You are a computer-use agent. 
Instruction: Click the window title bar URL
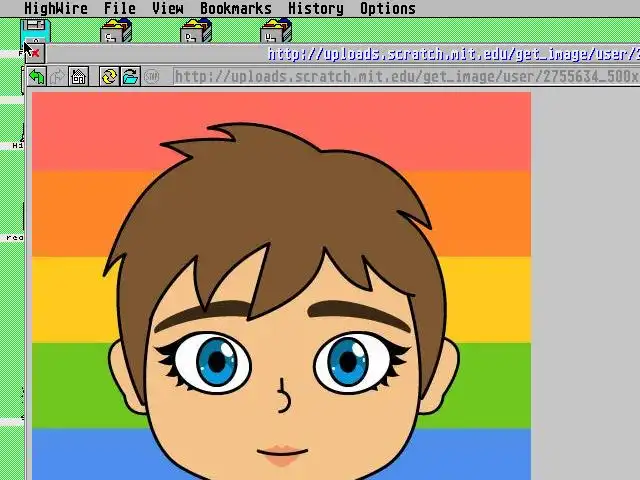(x=453, y=54)
